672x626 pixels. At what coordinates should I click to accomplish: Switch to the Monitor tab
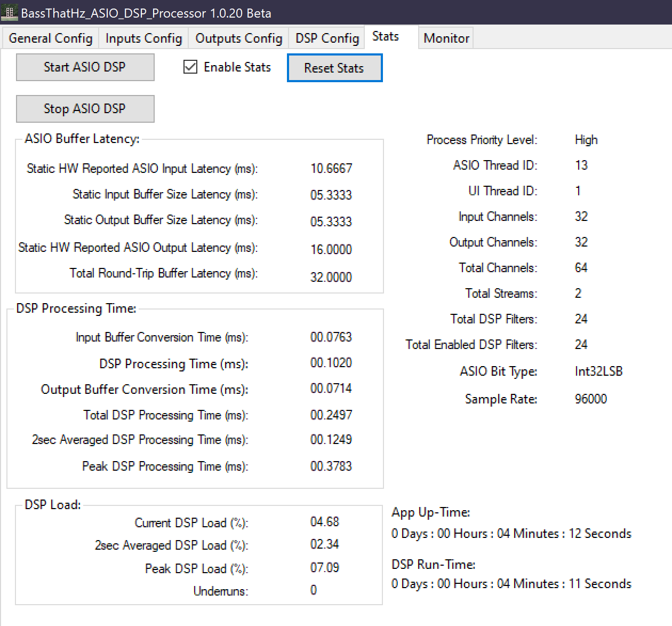pyautogui.click(x=446, y=38)
